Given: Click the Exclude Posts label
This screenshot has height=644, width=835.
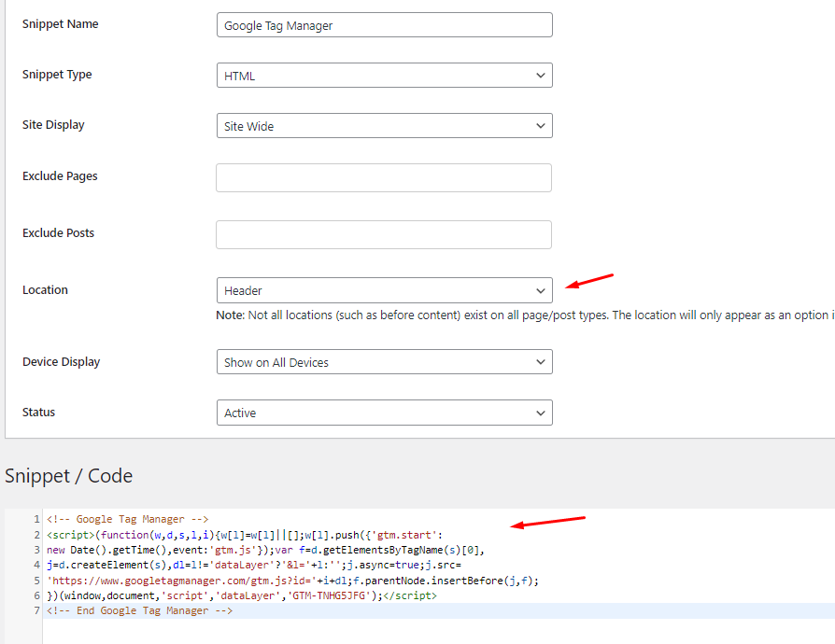Looking at the screenshot, I should (58, 233).
